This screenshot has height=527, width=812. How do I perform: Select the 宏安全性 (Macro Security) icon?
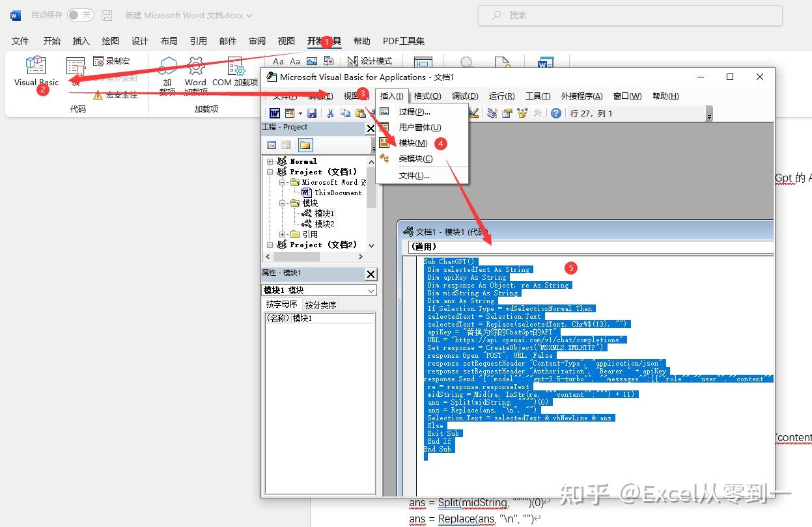pos(98,96)
